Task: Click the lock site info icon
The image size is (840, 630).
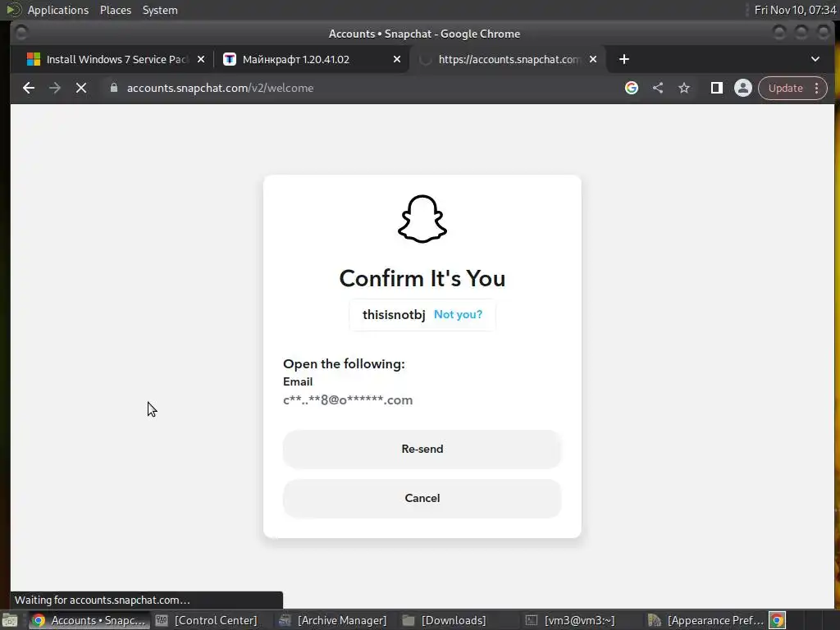Action: click(x=113, y=87)
